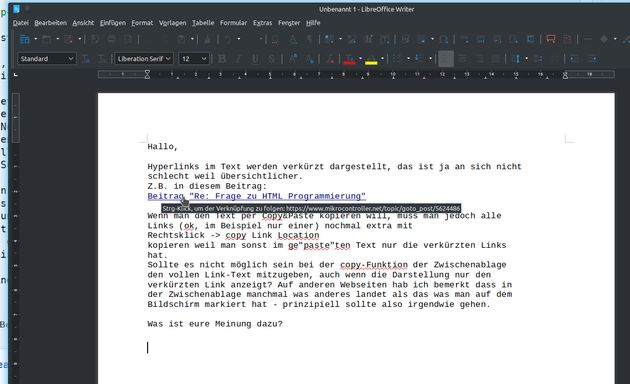Insert a comment using the red comment icon

tap(550, 39)
